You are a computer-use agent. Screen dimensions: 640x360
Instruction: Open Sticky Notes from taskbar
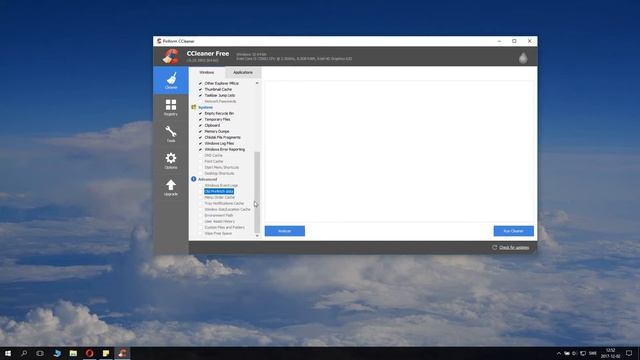[106, 353]
